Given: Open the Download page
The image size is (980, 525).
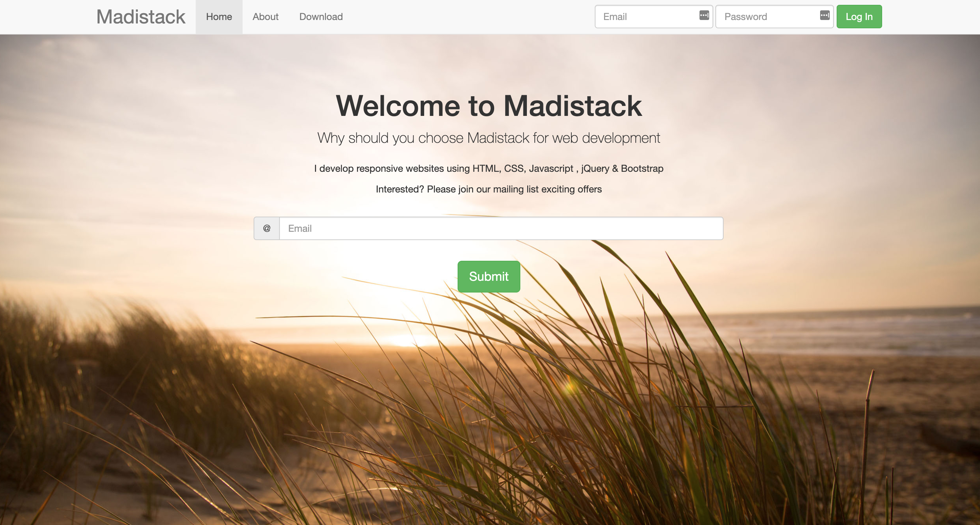Looking at the screenshot, I should 321,16.
